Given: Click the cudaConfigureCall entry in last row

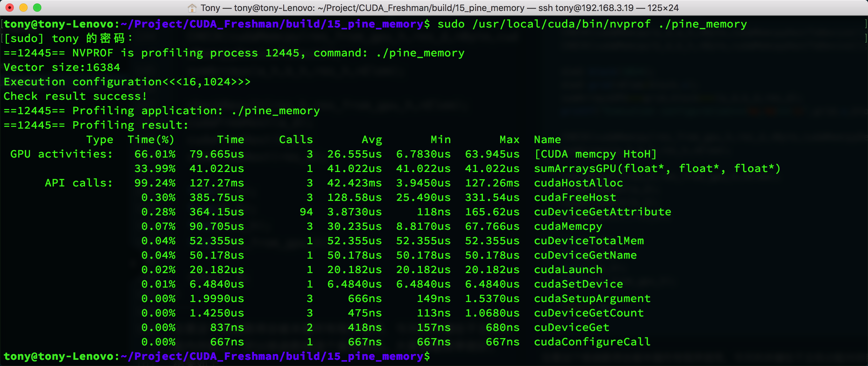Looking at the screenshot, I should coord(592,342).
